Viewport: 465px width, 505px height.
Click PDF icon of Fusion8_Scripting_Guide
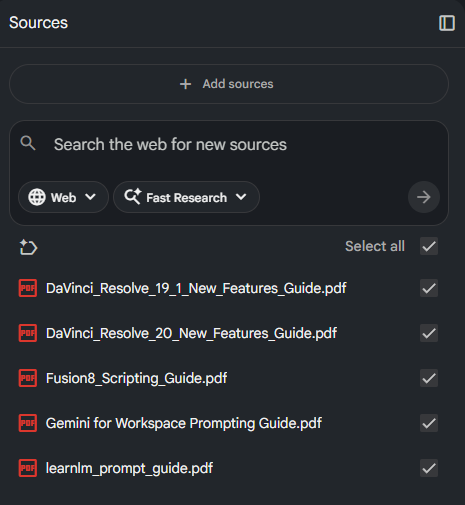(28, 378)
